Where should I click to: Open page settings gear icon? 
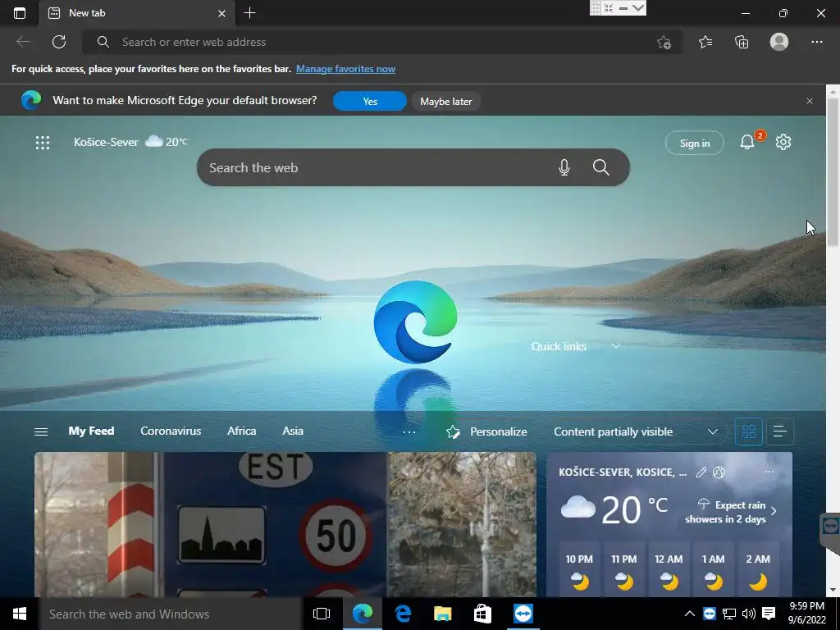783,142
